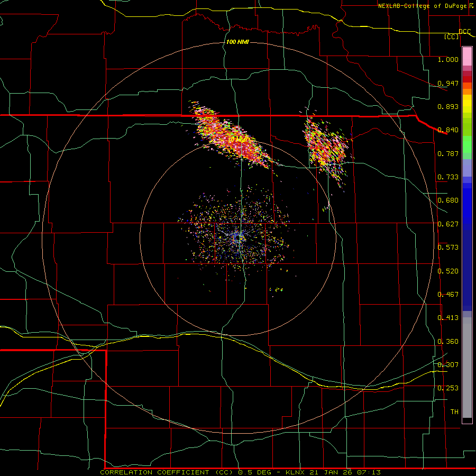This screenshot has width=476, height=476.
Task: Select the 0.680 scale value
Action: pos(448,200)
